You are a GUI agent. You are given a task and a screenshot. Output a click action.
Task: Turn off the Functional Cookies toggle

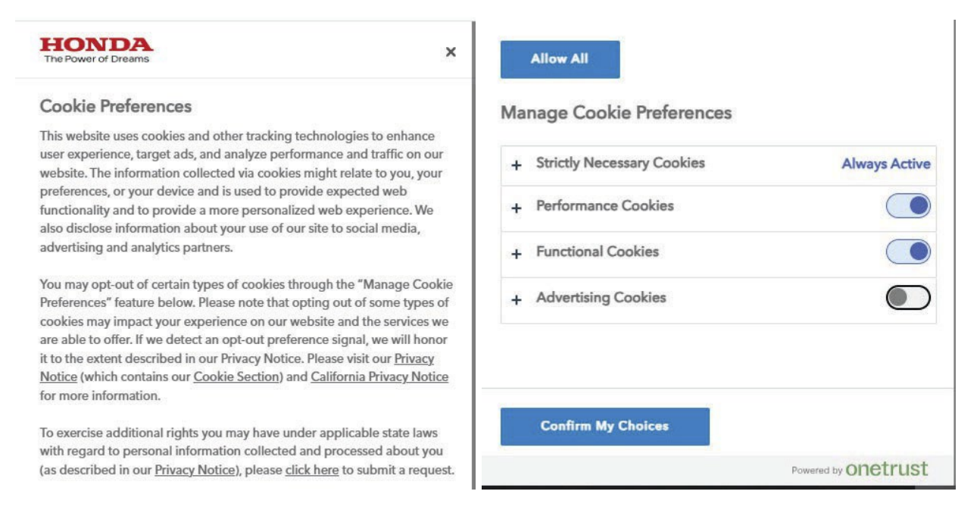908,252
